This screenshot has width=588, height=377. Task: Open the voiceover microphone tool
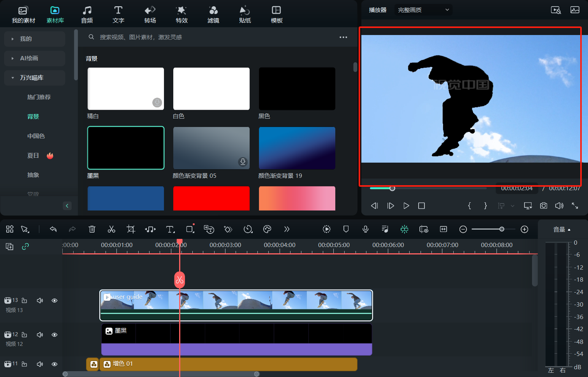coord(365,229)
